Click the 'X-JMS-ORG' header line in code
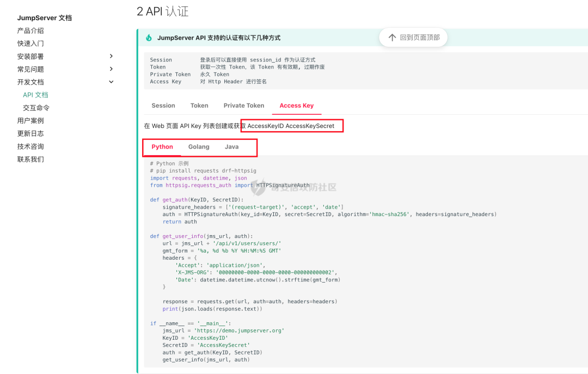Viewport: 588px width, 374px height. pos(256,272)
